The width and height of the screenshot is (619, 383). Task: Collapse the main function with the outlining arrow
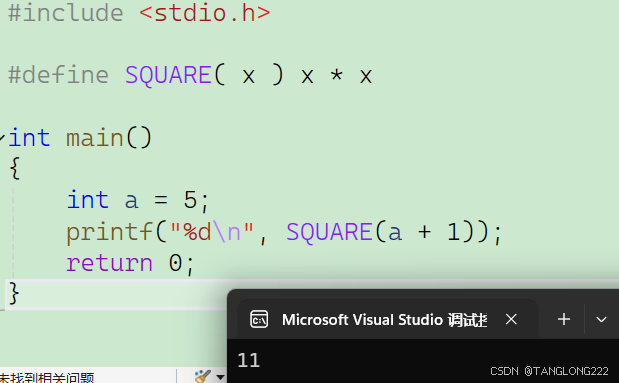click(2, 138)
